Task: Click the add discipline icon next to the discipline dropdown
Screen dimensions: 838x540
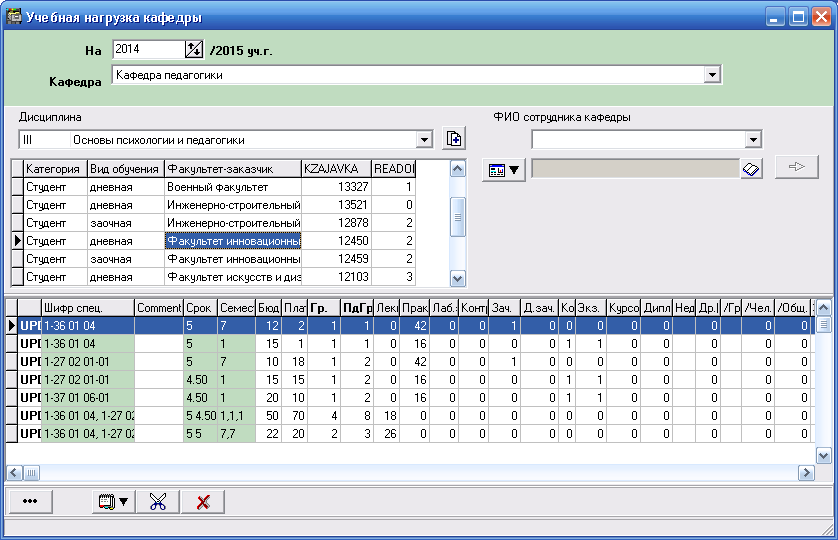Action: coord(455,140)
